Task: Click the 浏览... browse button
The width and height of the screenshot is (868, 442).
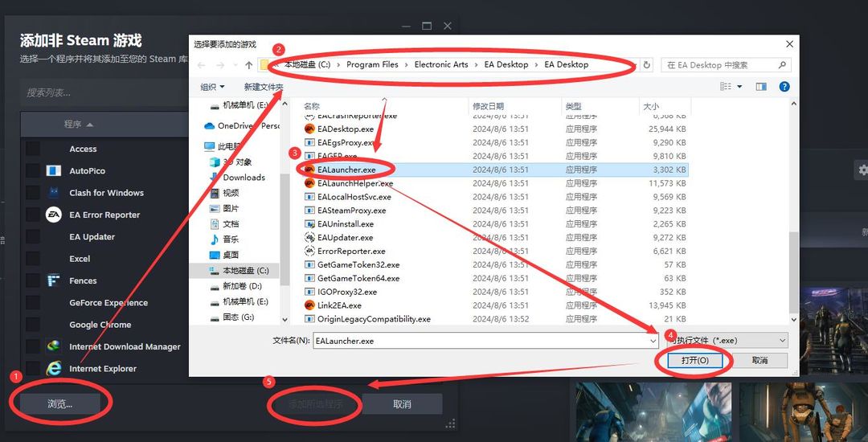Action: click(59, 404)
